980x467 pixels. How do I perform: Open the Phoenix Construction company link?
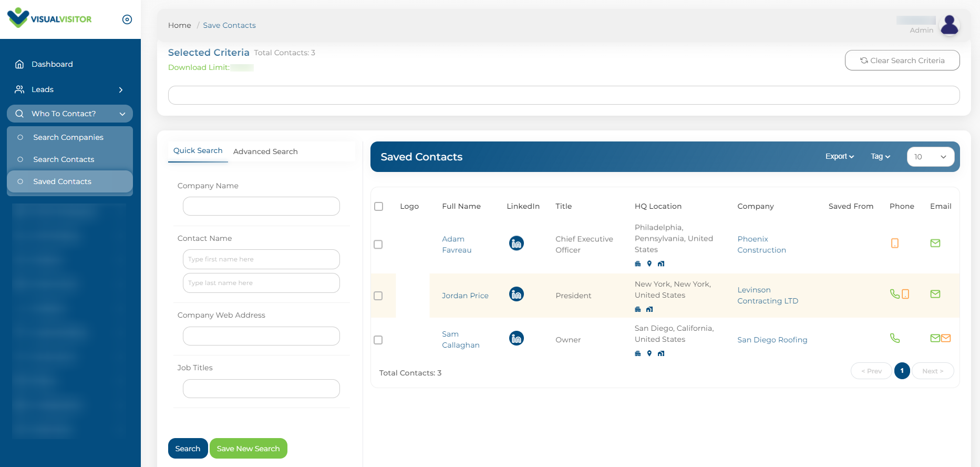coord(762,245)
